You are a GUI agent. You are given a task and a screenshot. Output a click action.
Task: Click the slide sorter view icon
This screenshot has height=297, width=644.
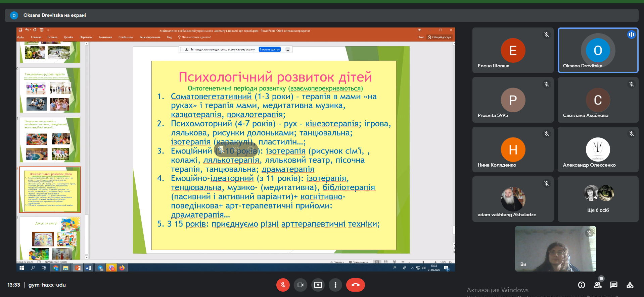(x=386, y=262)
